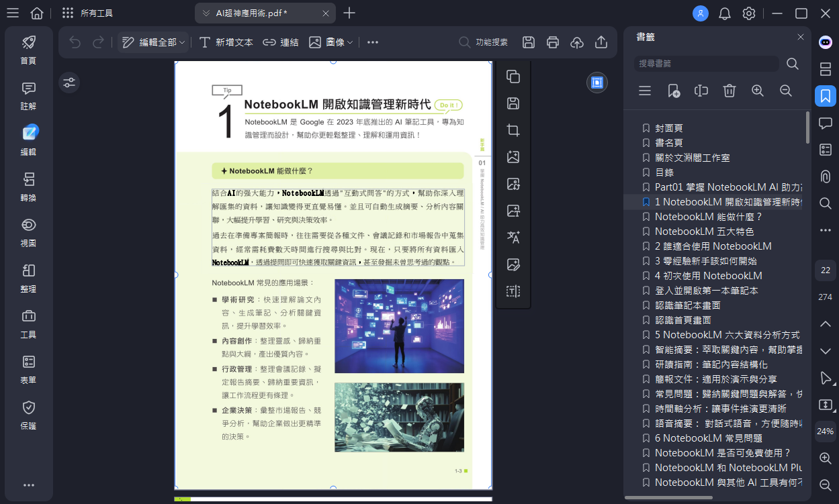Screen dimensions: 839x504
Task: Open the 視圖 view options
Action: tap(28, 232)
